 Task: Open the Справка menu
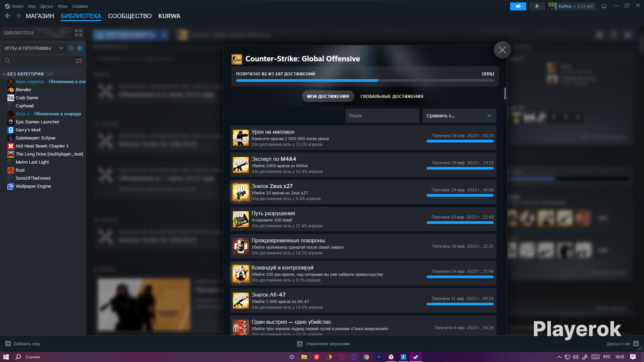(x=80, y=6)
